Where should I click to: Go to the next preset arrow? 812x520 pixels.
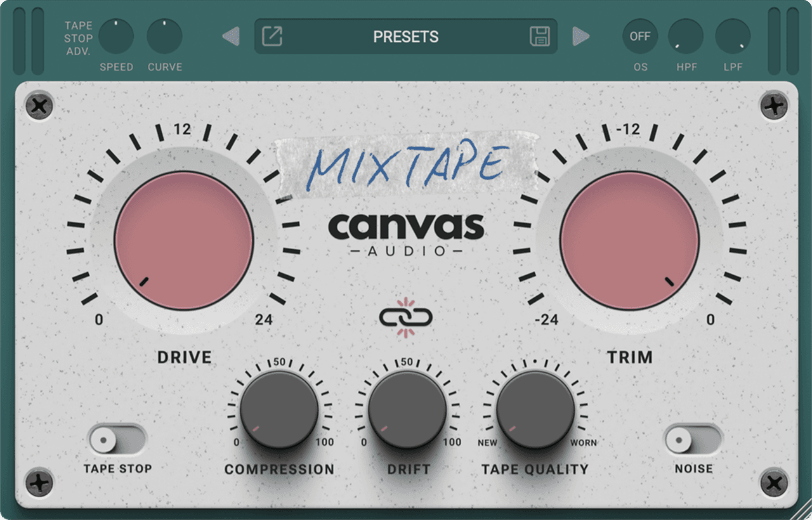click(581, 36)
